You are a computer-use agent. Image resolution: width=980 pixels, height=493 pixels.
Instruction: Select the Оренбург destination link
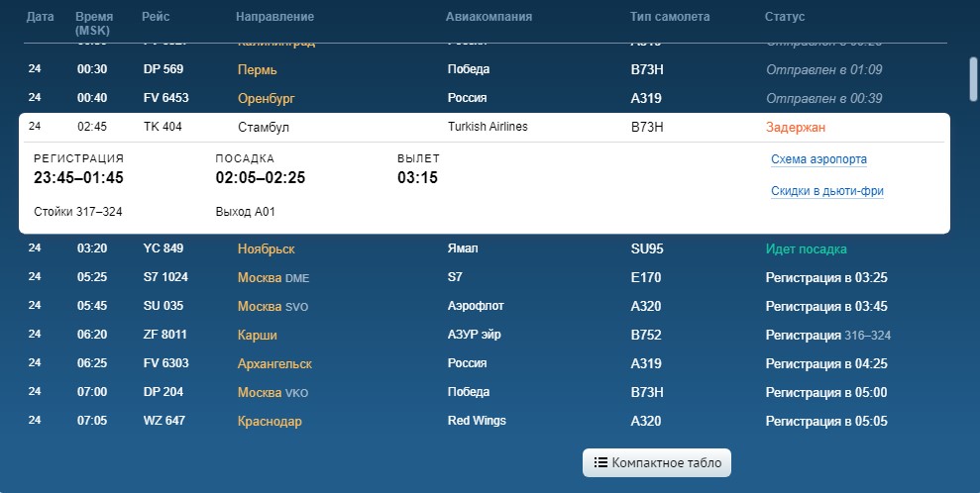tap(266, 98)
